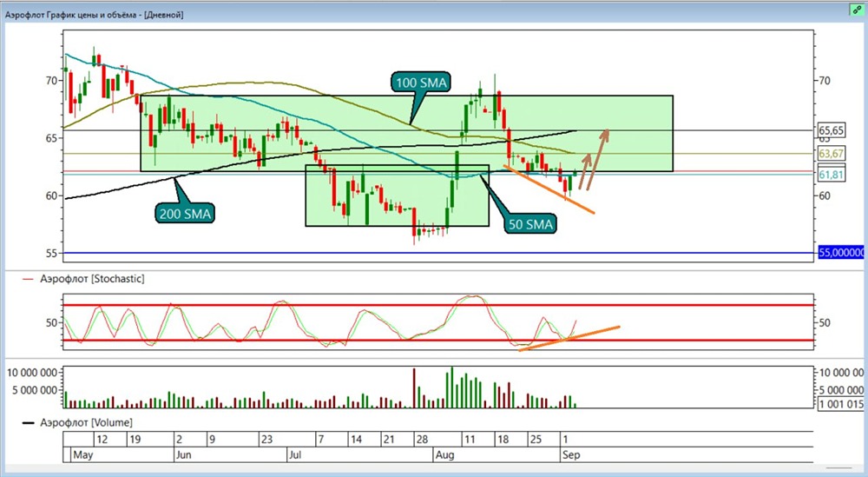Click the date label '25' on the time axis
The width and height of the screenshot is (868, 477).
tap(536, 440)
